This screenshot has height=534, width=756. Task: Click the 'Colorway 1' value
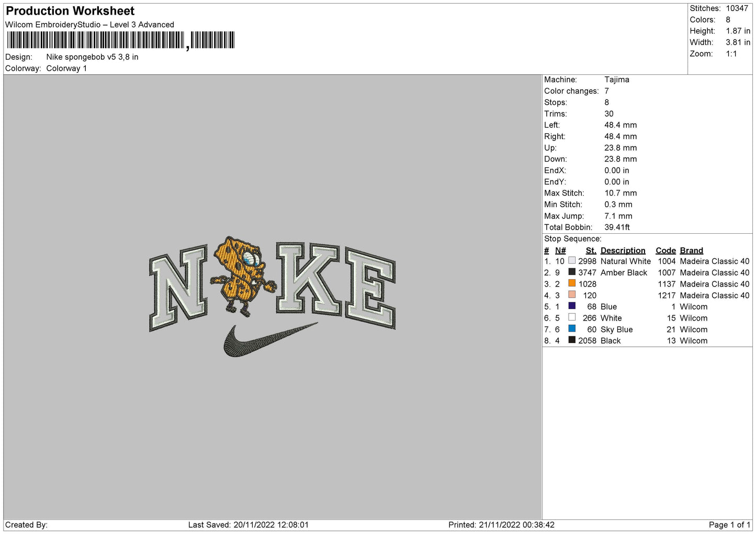click(66, 69)
